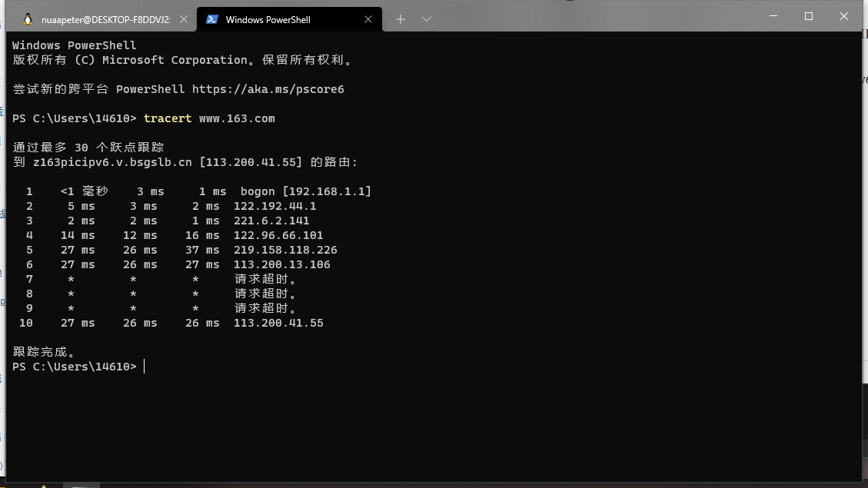Click the X on the Windows PowerShell tab

pyautogui.click(x=367, y=18)
